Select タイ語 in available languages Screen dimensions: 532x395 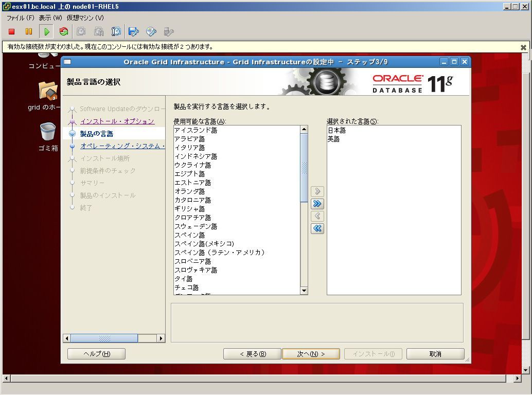[237, 279]
